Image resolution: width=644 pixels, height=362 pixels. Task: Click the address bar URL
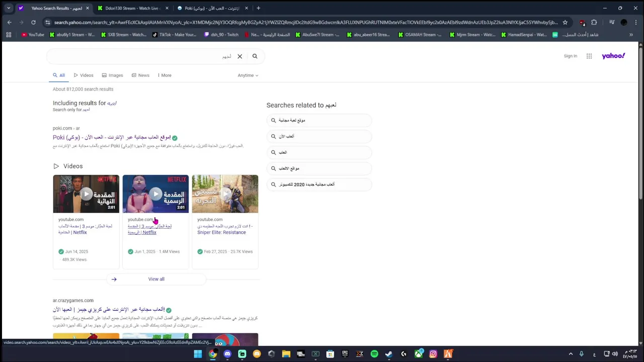pos(306,22)
